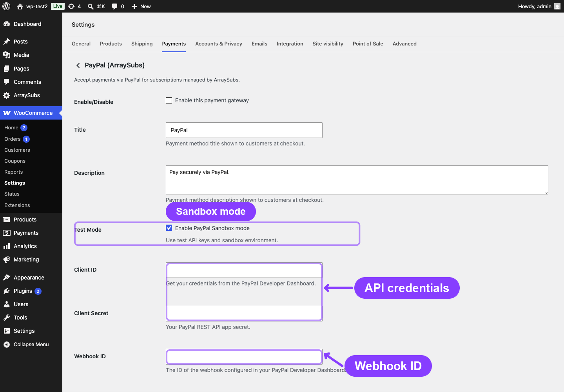Open Payments icon in main sidebar
Viewport: 564px width, 392px height.
pos(7,233)
